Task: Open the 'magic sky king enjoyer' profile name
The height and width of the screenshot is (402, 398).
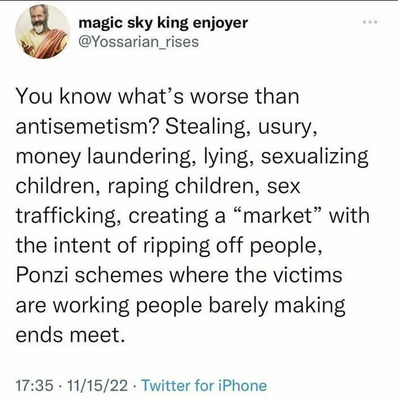Action: [163, 23]
